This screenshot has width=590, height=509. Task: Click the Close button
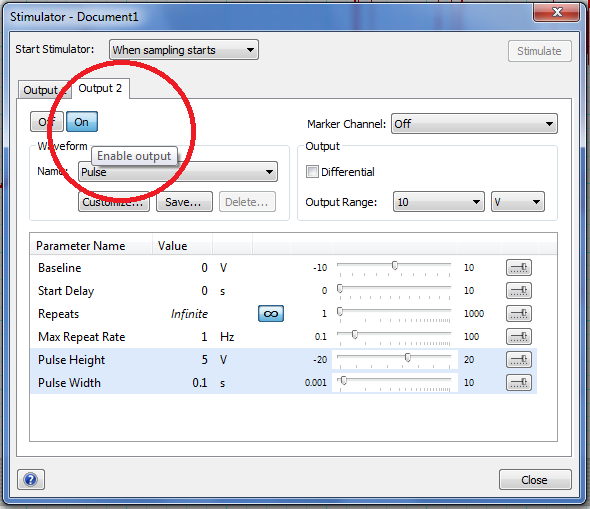click(535, 480)
